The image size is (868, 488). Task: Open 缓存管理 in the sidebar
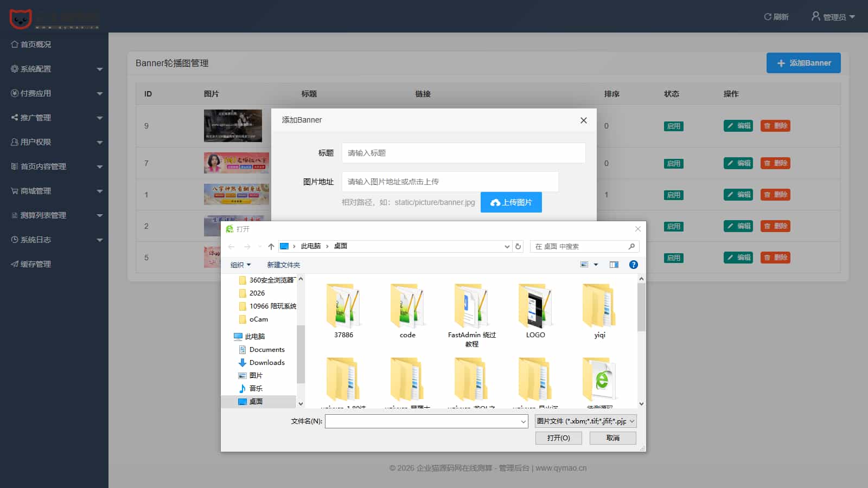(x=36, y=264)
